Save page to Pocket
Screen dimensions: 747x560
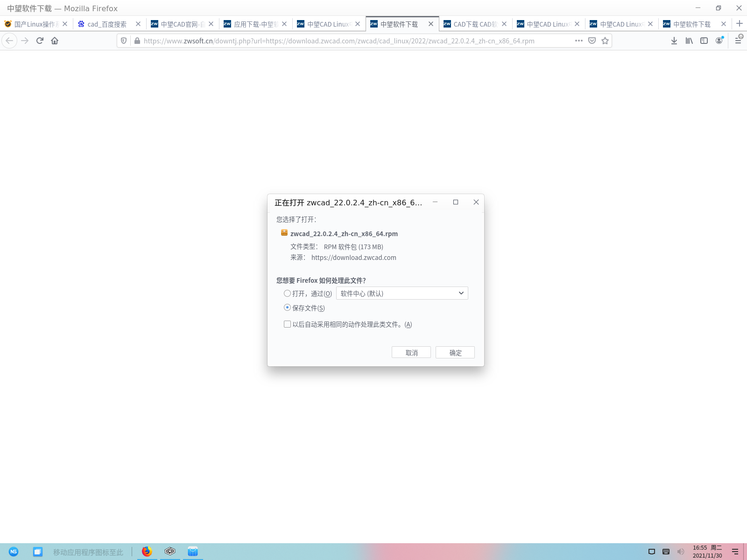(x=592, y=41)
